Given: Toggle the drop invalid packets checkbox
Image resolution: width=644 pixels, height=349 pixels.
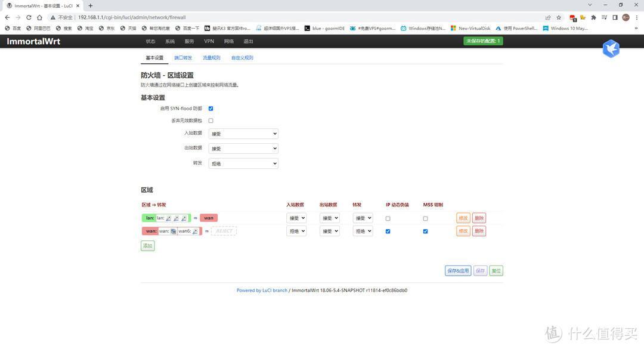Looking at the screenshot, I should click(210, 121).
